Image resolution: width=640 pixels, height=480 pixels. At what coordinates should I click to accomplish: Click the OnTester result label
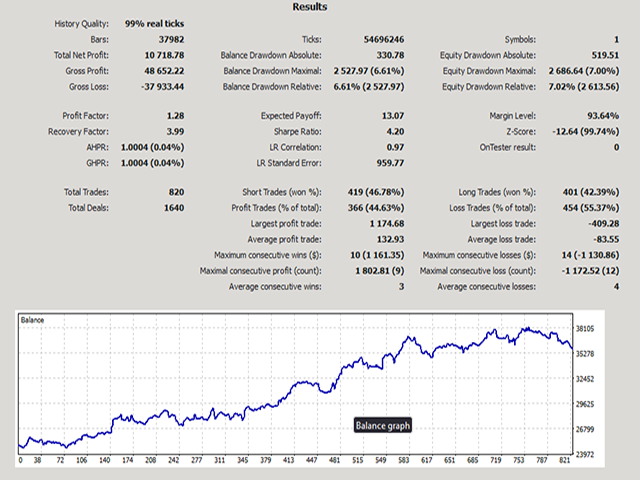(508, 147)
